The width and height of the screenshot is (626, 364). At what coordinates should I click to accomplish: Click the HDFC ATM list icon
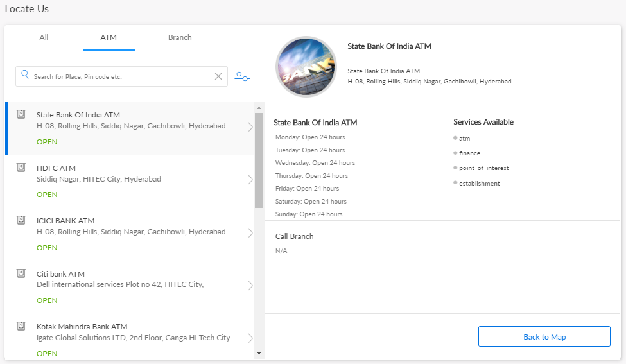(x=21, y=168)
